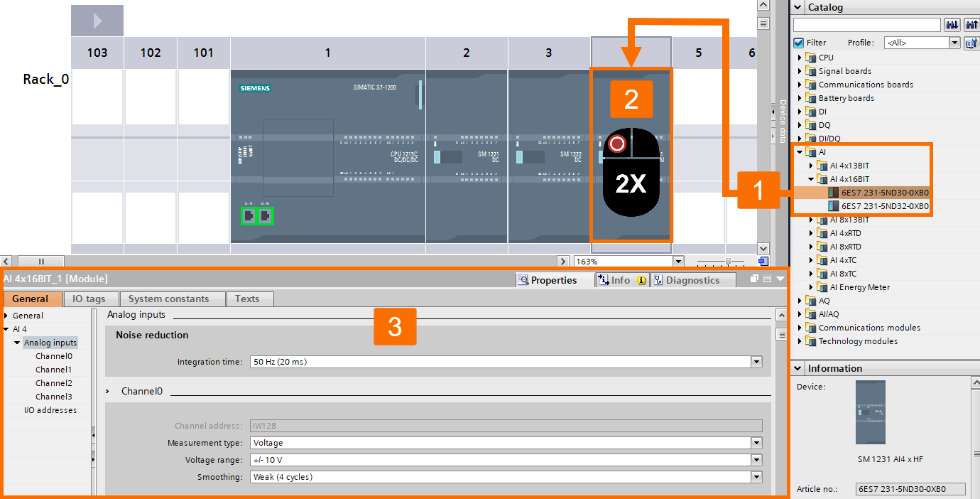
Task: Select Analog inputs in the properties tree
Action: pyautogui.click(x=50, y=343)
